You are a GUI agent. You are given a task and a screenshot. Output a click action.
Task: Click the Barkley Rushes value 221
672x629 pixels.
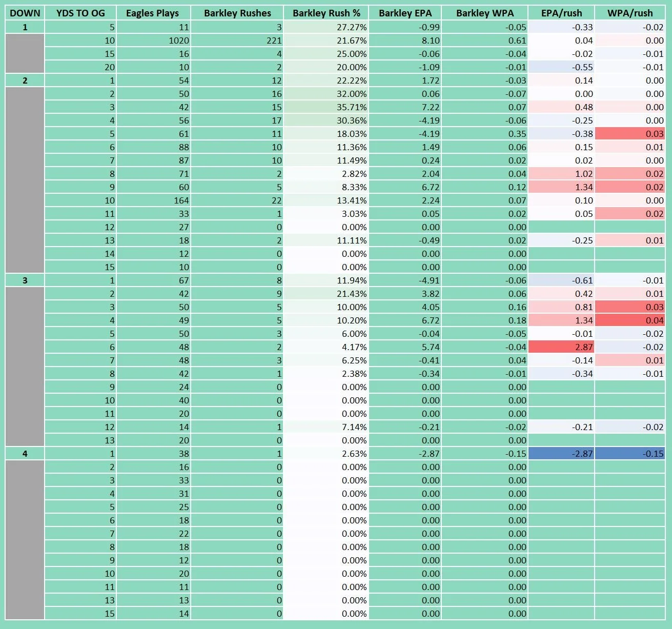tap(237, 40)
